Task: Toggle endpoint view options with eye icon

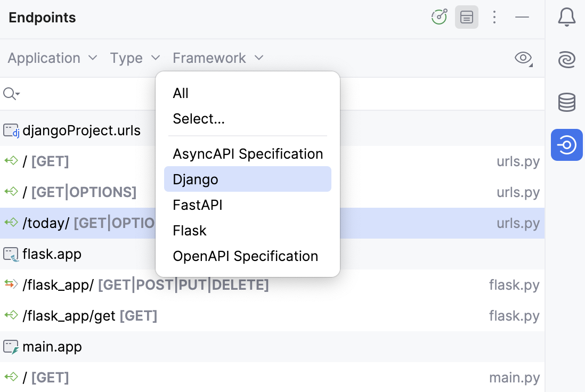Action: click(523, 59)
